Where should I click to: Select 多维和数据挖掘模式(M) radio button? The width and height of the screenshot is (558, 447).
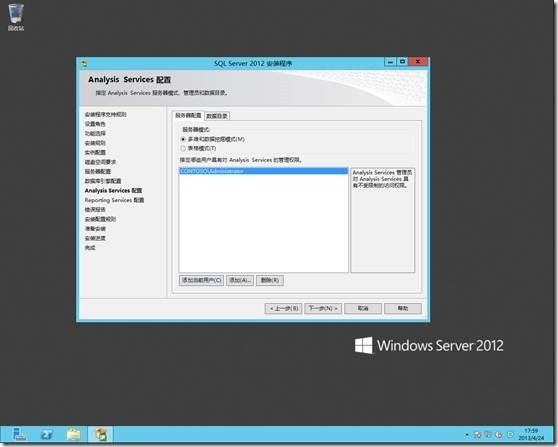[x=183, y=139]
